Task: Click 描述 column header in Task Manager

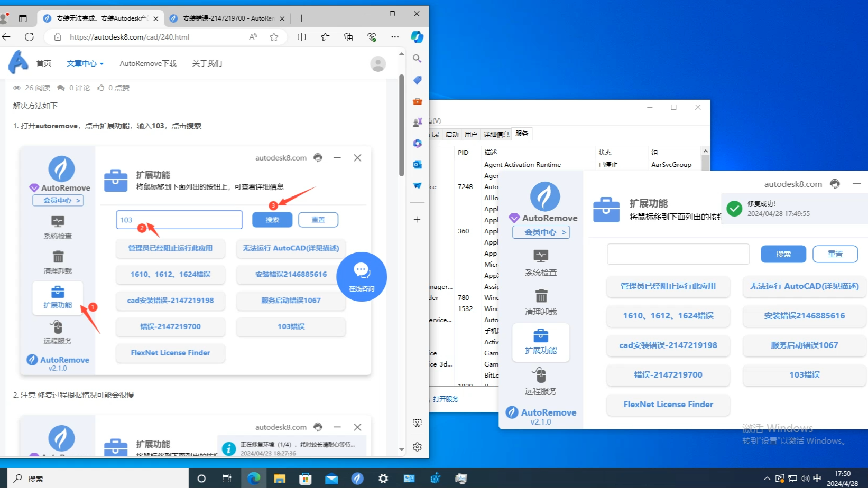Action: pyautogui.click(x=537, y=152)
